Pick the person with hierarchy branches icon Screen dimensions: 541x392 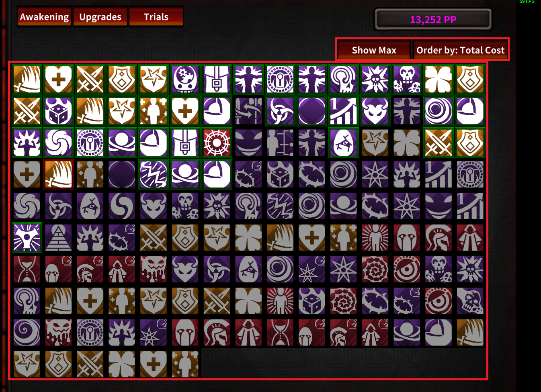coord(280,143)
